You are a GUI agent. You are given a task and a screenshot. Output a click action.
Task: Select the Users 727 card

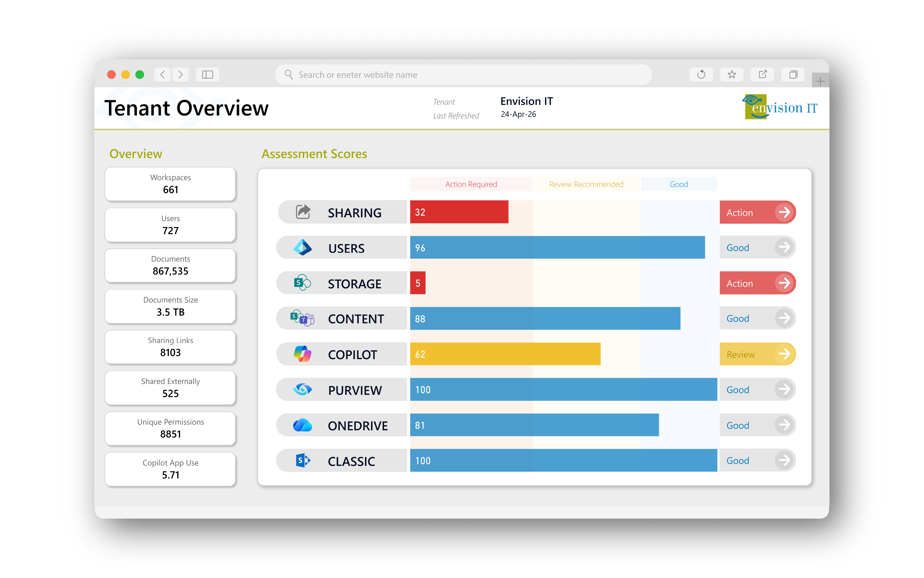(x=170, y=225)
